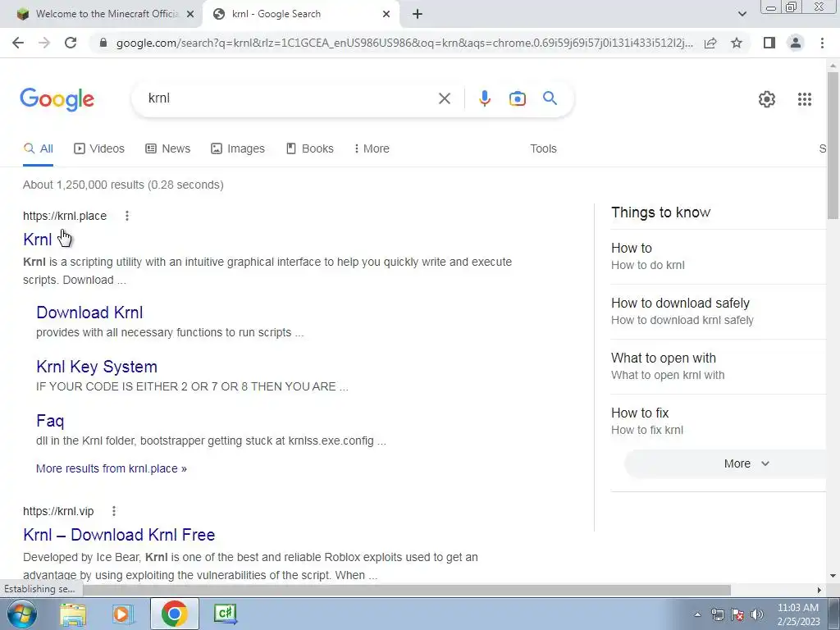Viewport: 840px width, 630px height.
Task: Click the scroll-down arrow of the page
Action: 833,576
